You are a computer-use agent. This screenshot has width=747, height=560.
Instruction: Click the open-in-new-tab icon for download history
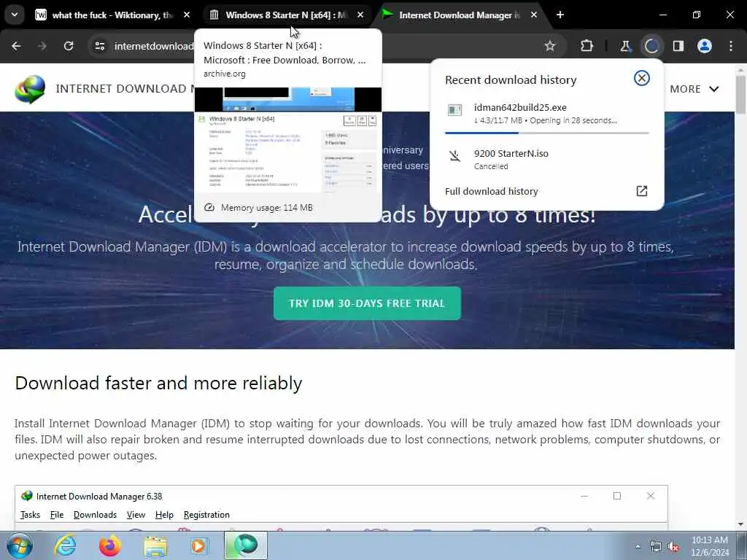pyautogui.click(x=642, y=191)
